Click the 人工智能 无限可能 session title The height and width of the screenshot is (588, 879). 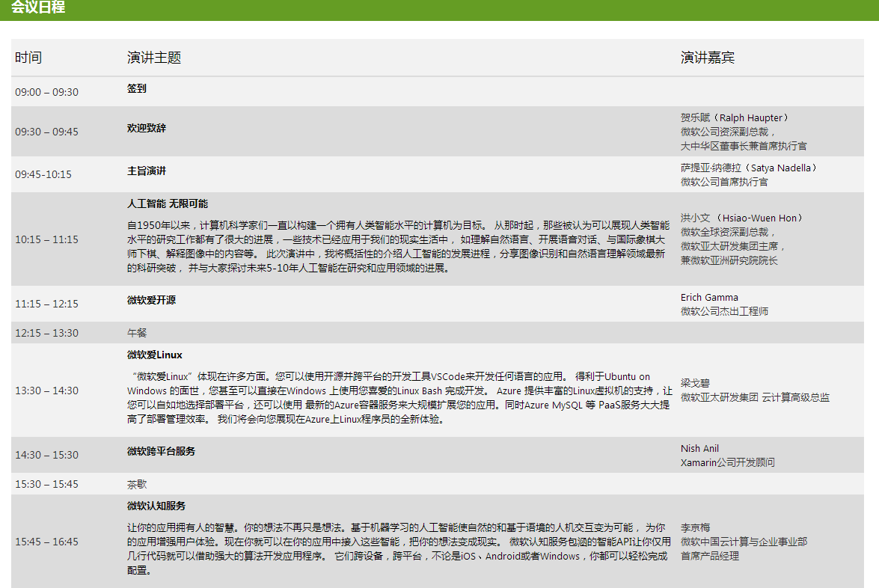click(x=168, y=203)
